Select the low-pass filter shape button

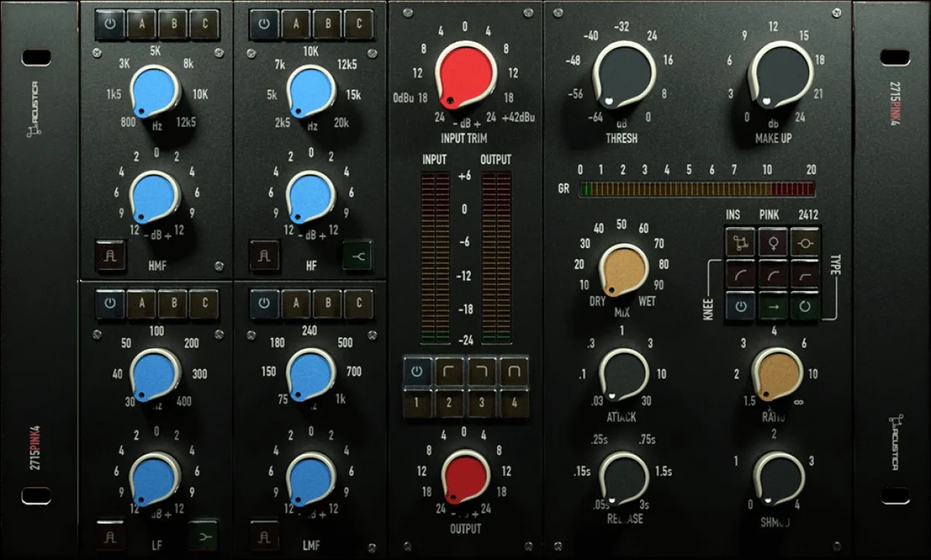[x=481, y=372]
